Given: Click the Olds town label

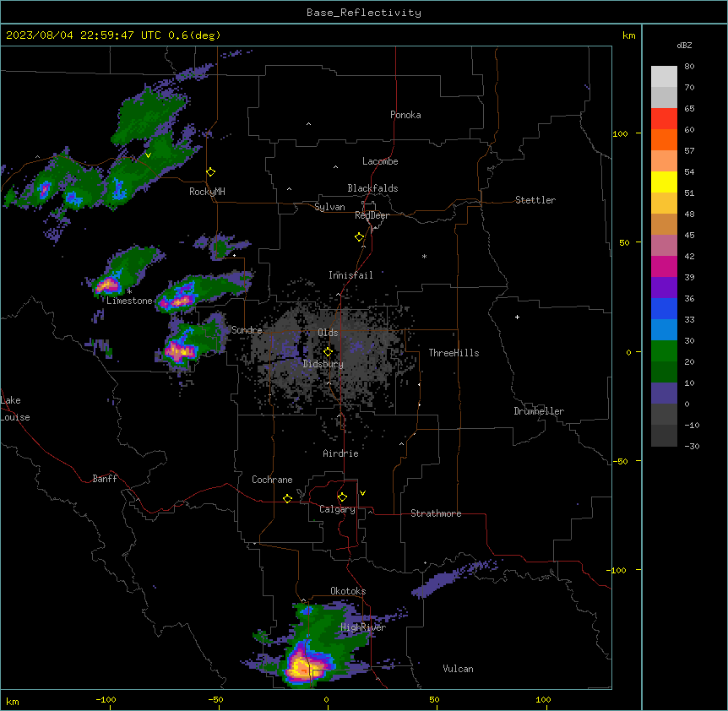Looking at the screenshot, I should click(328, 333).
